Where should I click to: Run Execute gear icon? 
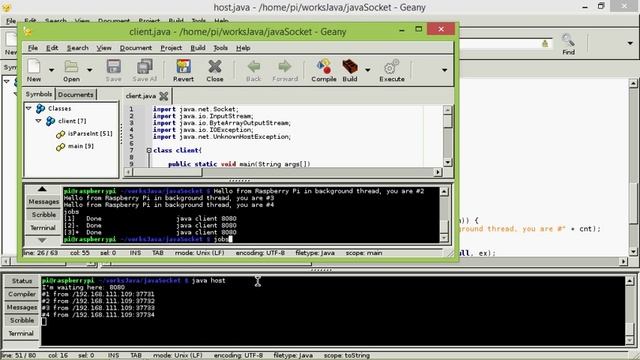[391, 67]
